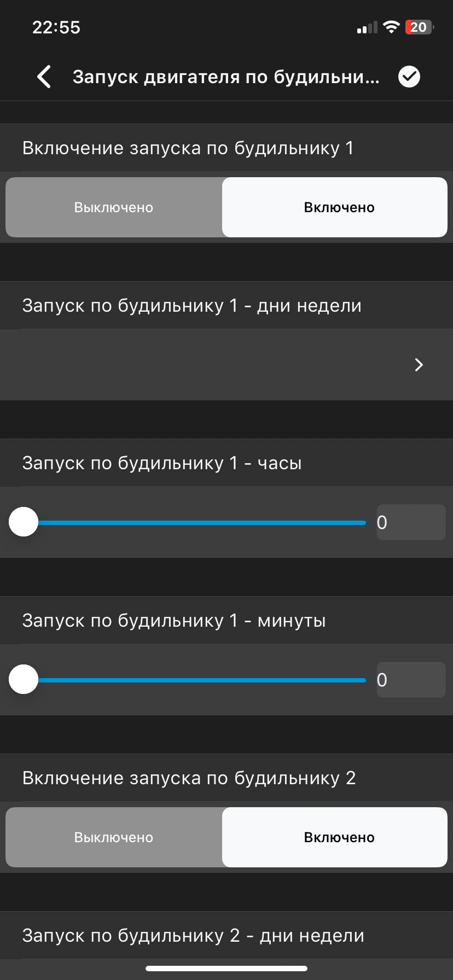This screenshot has height=980, width=453.
Task: Tap the cellular signal bars icon
Action: click(x=367, y=28)
